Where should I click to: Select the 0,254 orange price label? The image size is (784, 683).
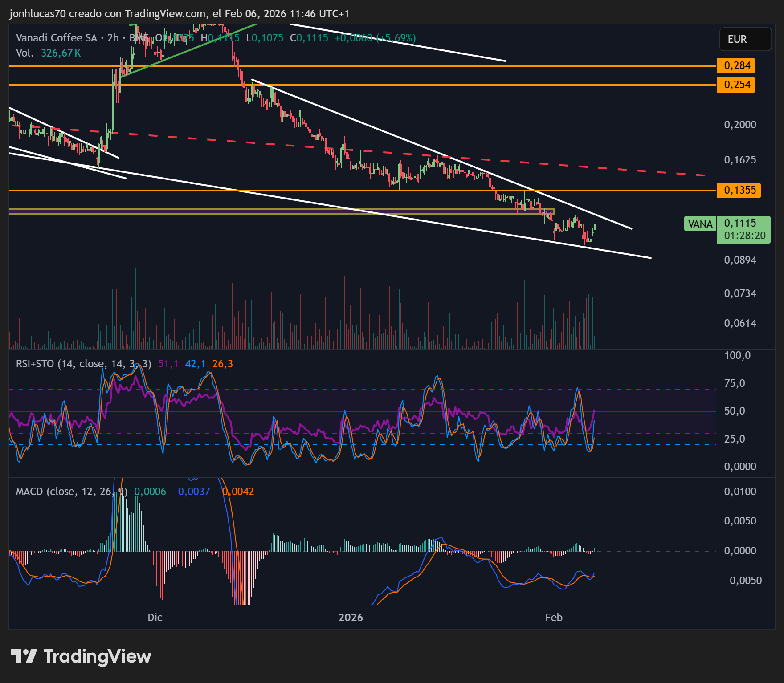(x=736, y=85)
